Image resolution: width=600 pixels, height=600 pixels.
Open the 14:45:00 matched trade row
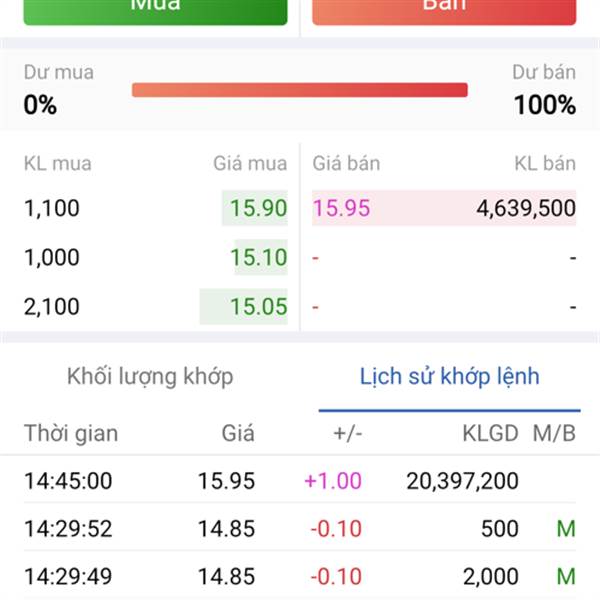click(299, 481)
